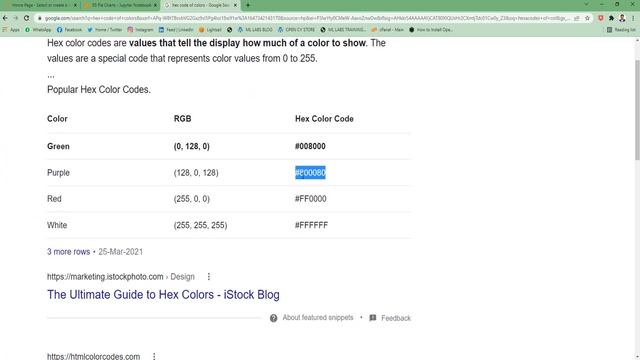Open the Reading list panel
The image size is (640, 360).
(621, 30)
